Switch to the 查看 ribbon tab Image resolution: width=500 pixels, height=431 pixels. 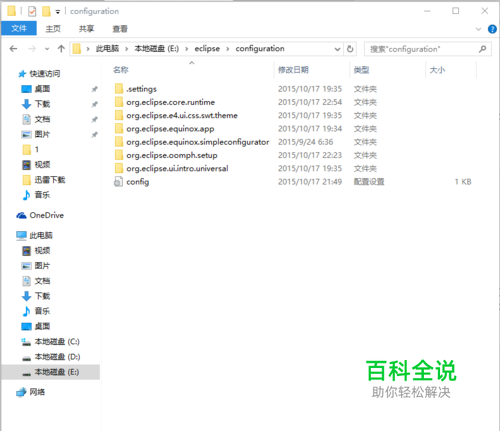pyautogui.click(x=120, y=29)
